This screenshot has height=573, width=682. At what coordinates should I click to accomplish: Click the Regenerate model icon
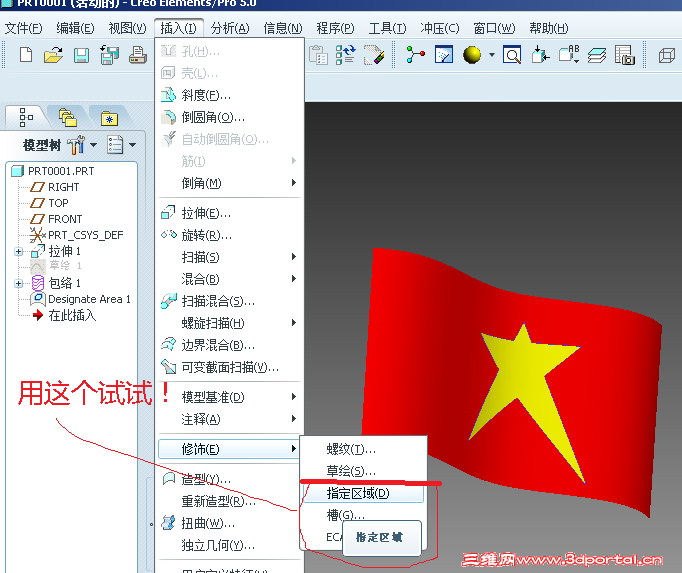[346, 55]
